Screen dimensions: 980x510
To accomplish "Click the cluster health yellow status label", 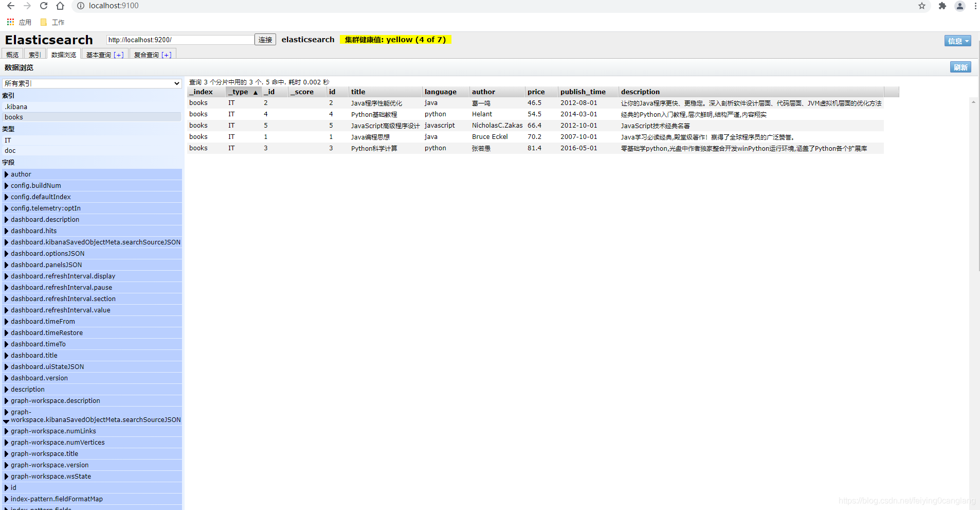I will coord(395,40).
